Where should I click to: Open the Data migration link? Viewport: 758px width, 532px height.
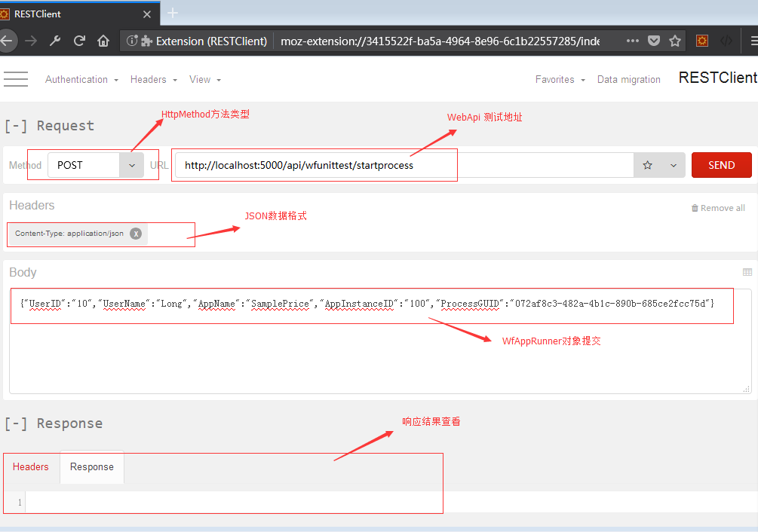(x=628, y=80)
